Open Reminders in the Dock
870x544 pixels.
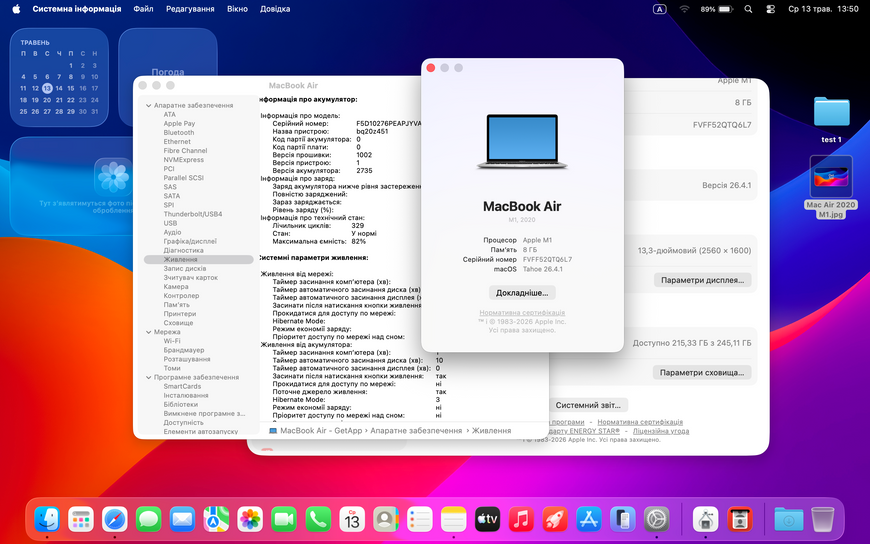point(419,520)
